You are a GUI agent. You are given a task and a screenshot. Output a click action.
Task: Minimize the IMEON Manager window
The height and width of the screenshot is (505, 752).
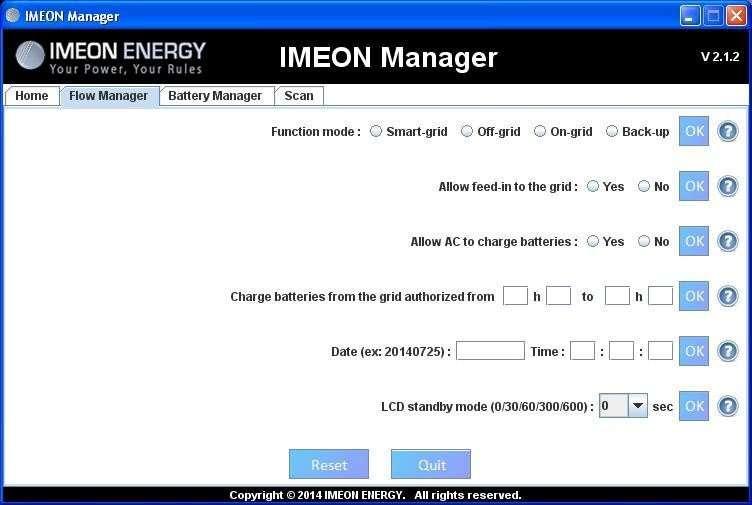690,16
